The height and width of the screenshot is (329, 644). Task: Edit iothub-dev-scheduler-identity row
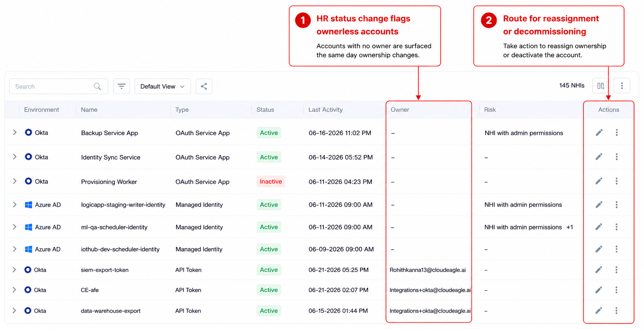pos(599,249)
